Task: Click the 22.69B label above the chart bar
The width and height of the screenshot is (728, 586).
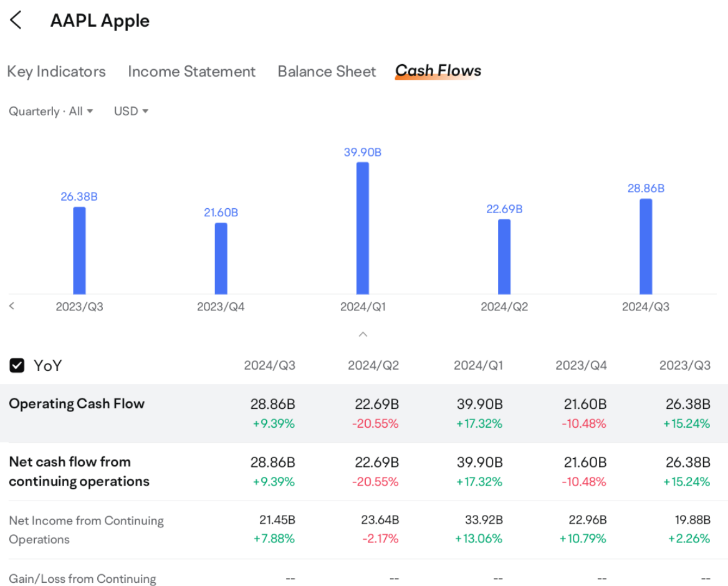Action: (x=504, y=209)
